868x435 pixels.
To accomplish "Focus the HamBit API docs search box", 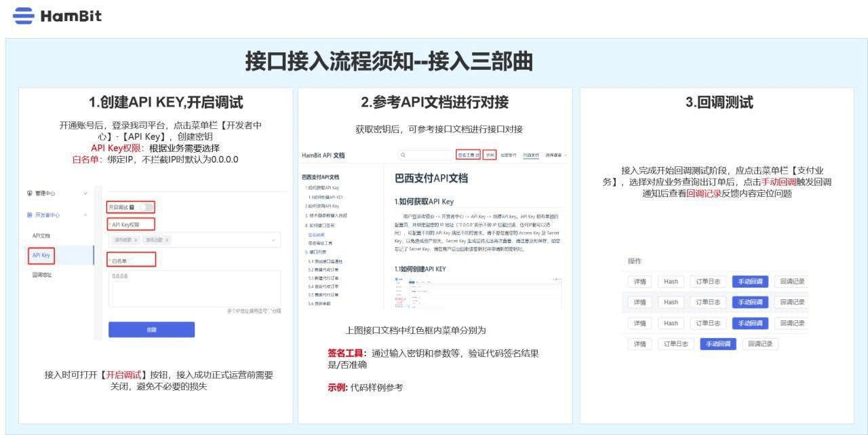I will (425, 155).
